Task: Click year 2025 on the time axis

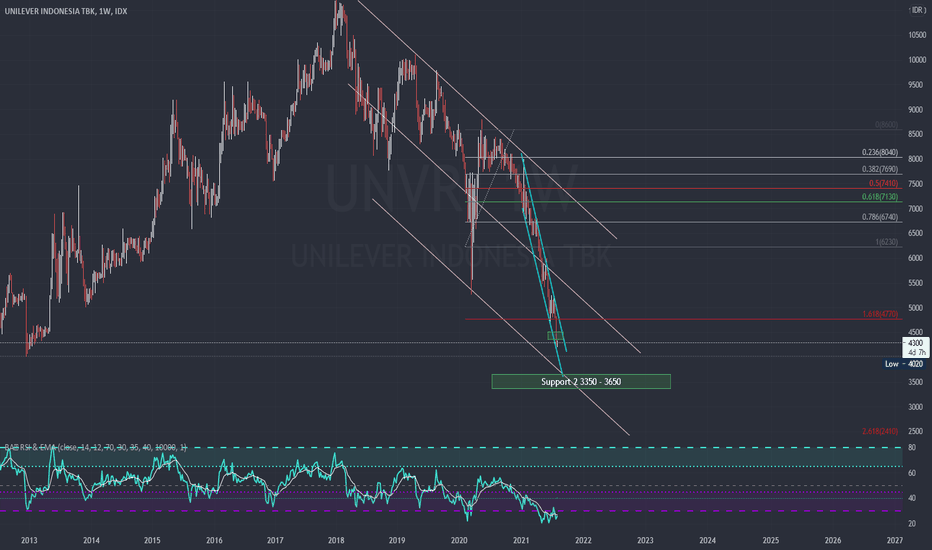Action: tap(770, 540)
